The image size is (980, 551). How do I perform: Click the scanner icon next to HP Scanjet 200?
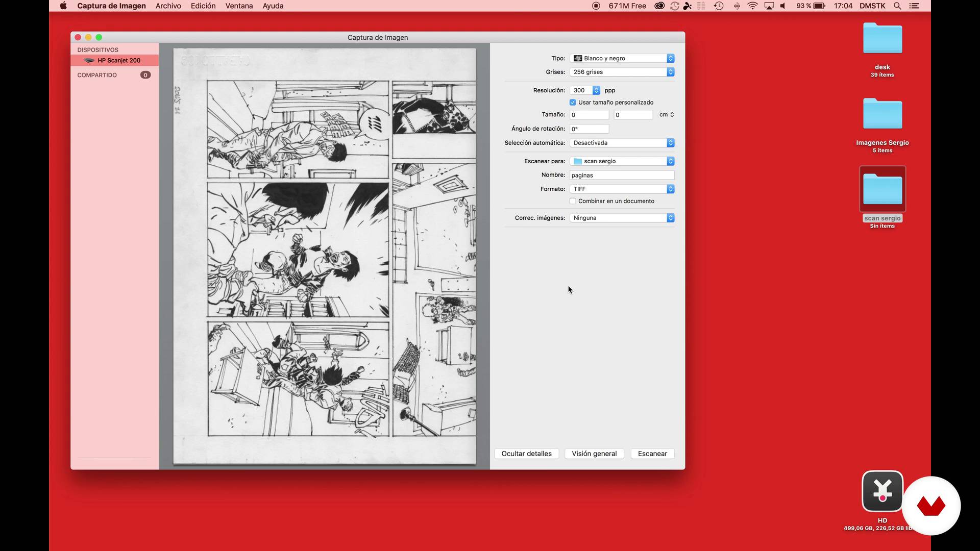[89, 60]
